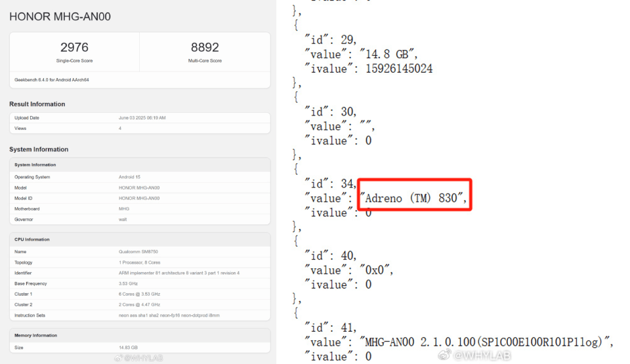Select the walt governor value
The height and width of the screenshot is (364, 630).
123,219
